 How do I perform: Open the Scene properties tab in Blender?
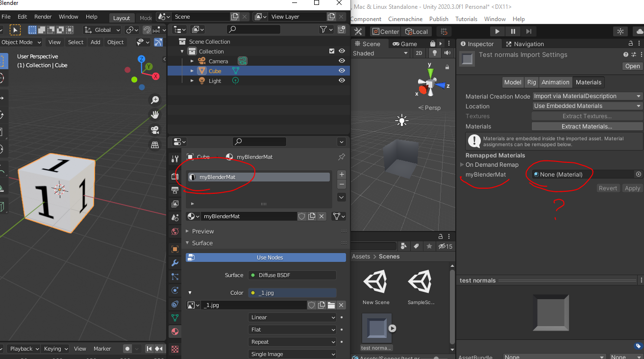tap(175, 217)
